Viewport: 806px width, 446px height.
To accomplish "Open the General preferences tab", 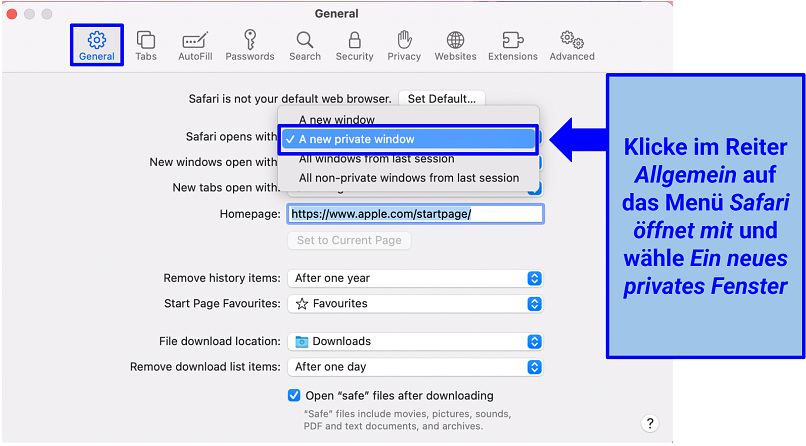I will 97,45.
